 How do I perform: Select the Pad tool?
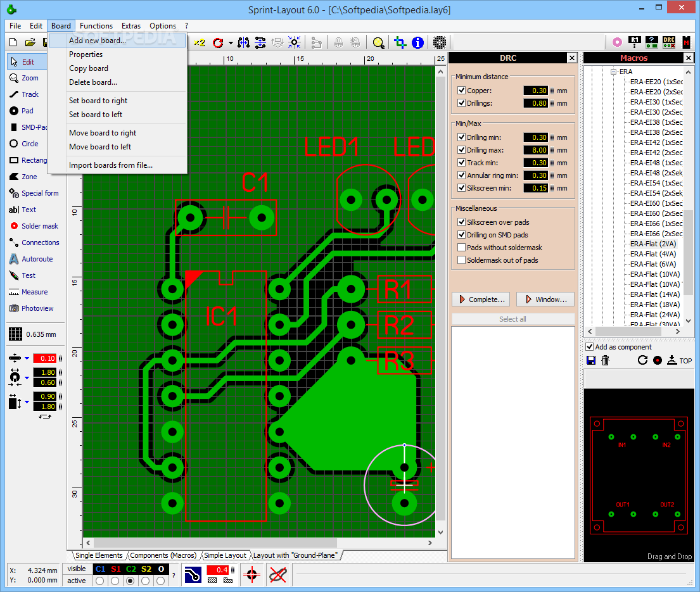pyautogui.click(x=27, y=111)
